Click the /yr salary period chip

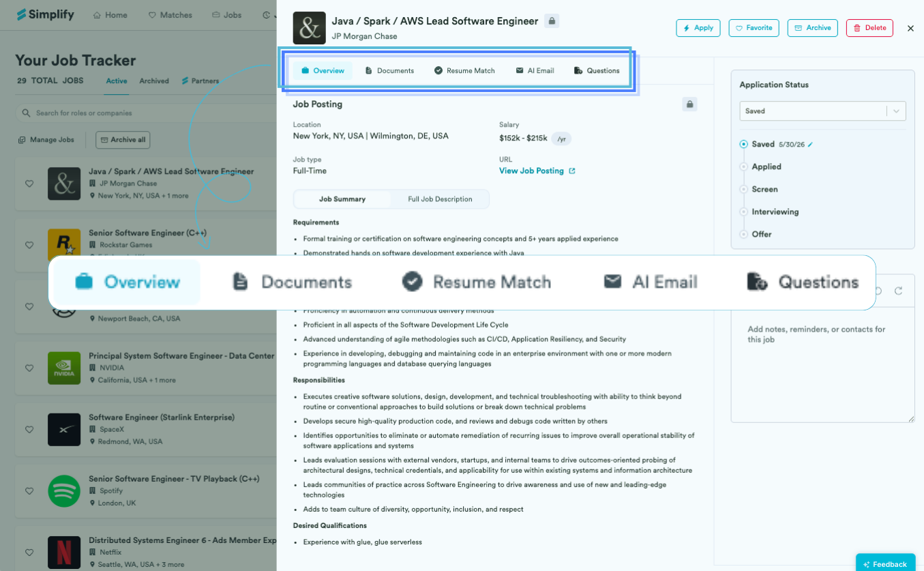coord(561,138)
